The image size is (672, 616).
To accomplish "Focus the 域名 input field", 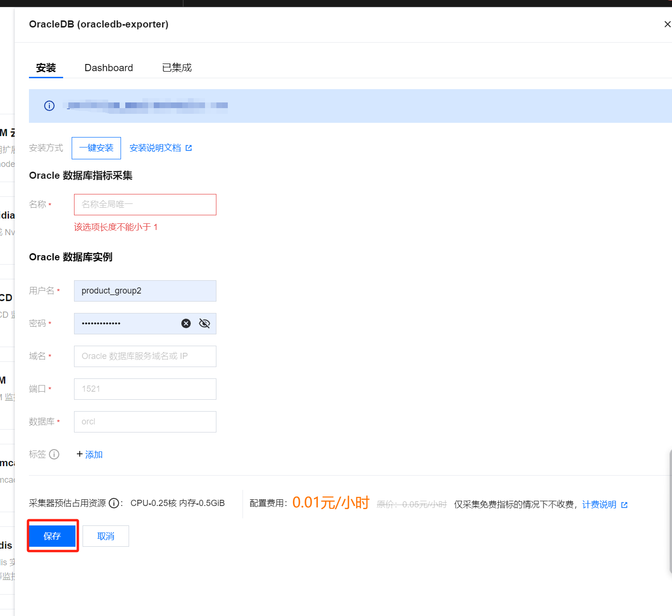I will [145, 356].
